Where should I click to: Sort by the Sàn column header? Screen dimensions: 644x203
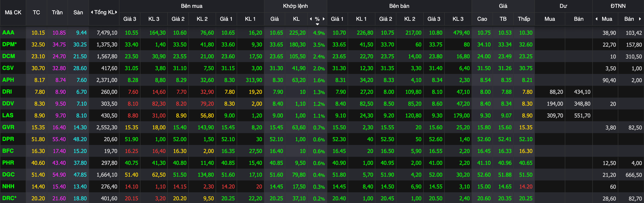coord(78,13)
